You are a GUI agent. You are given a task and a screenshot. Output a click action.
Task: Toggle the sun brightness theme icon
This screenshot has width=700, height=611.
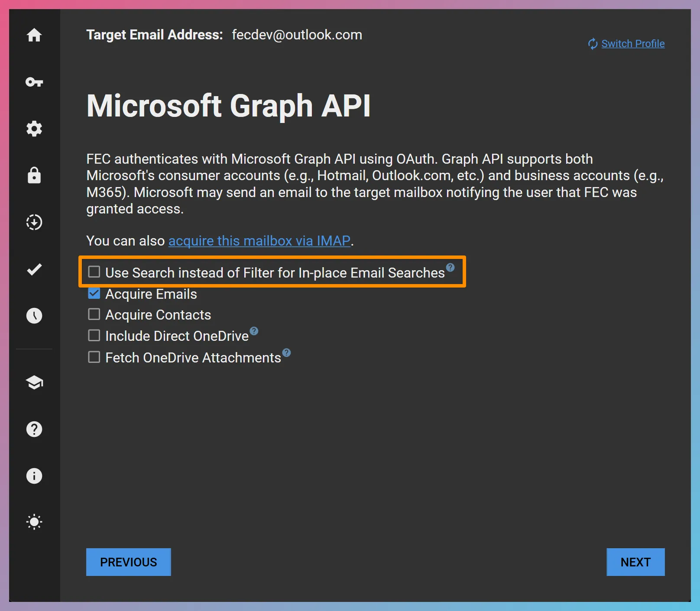tap(34, 522)
